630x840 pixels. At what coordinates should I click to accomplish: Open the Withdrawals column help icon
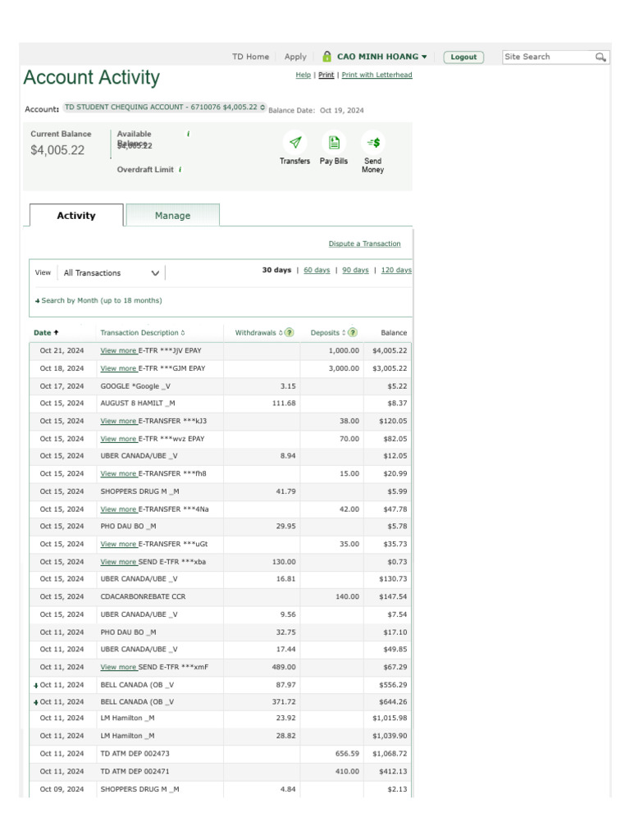(290, 333)
